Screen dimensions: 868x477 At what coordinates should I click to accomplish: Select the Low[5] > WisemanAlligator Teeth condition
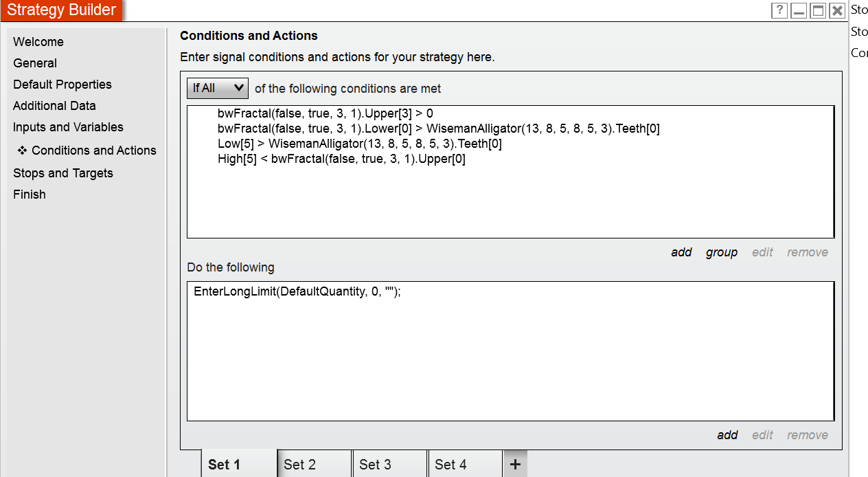[360, 144]
